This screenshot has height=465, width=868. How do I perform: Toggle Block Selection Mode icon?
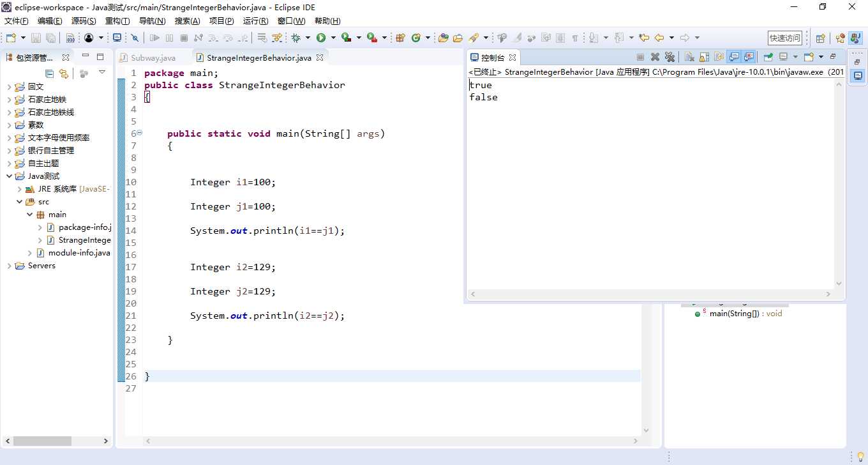click(560, 38)
